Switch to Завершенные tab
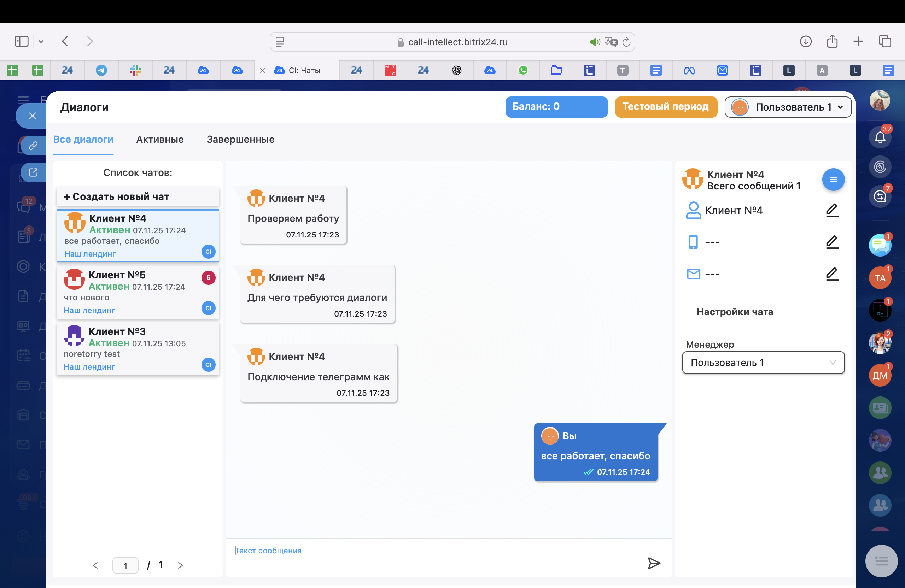905x588 pixels. pyautogui.click(x=240, y=140)
